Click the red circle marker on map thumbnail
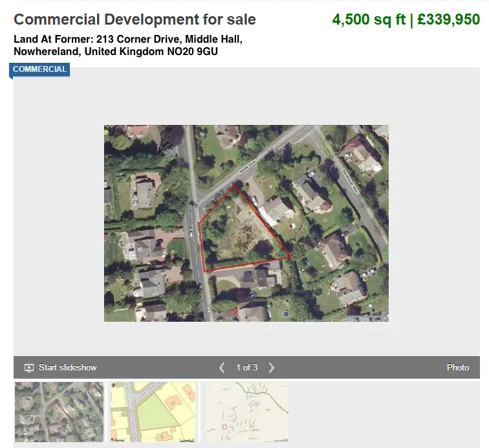The image size is (489, 448). [x=224, y=427]
